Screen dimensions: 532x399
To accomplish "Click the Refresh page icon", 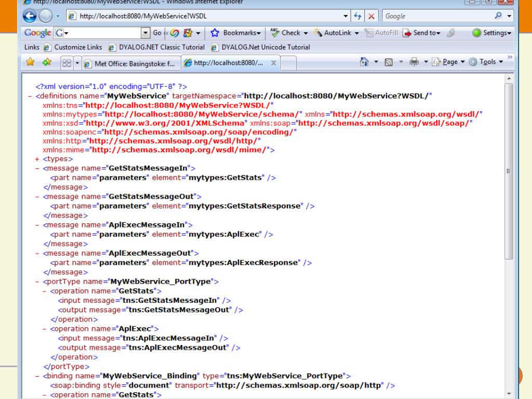I will 357,16.
